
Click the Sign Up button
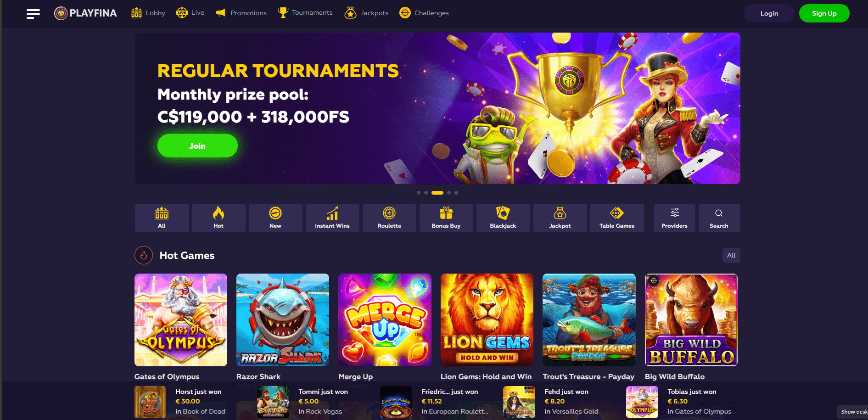[x=824, y=13]
